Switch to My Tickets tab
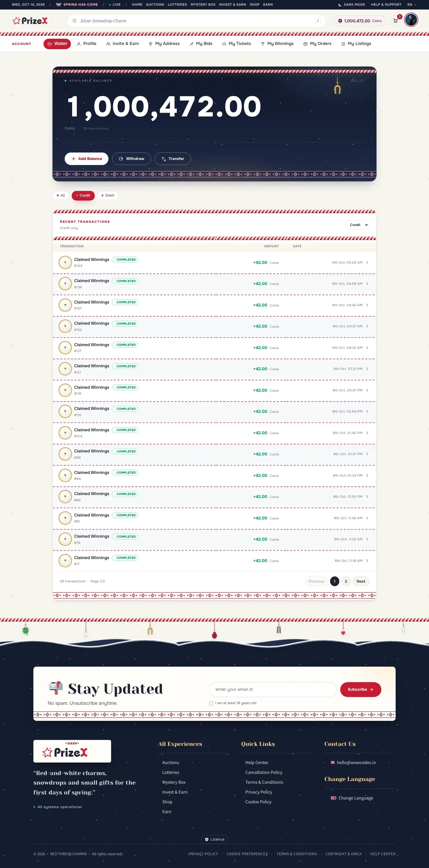The width and height of the screenshot is (429, 868). tap(237, 44)
